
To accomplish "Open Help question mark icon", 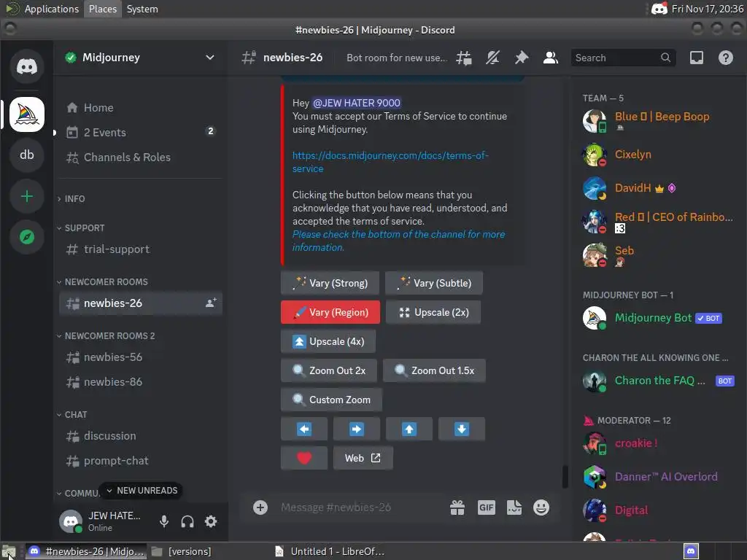I will pyautogui.click(x=726, y=58).
